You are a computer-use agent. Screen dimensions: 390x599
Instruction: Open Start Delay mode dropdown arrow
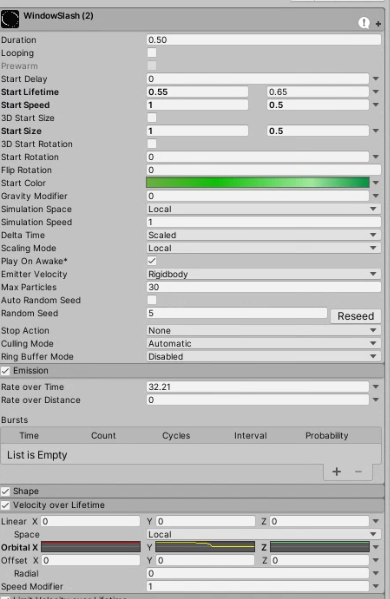click(x=376, y=79)
